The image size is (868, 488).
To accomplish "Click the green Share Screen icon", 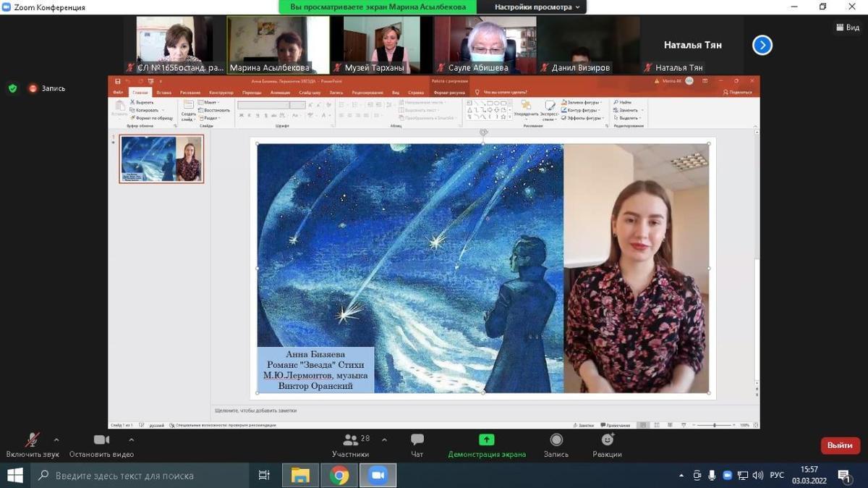I will (x=487, y=440).
